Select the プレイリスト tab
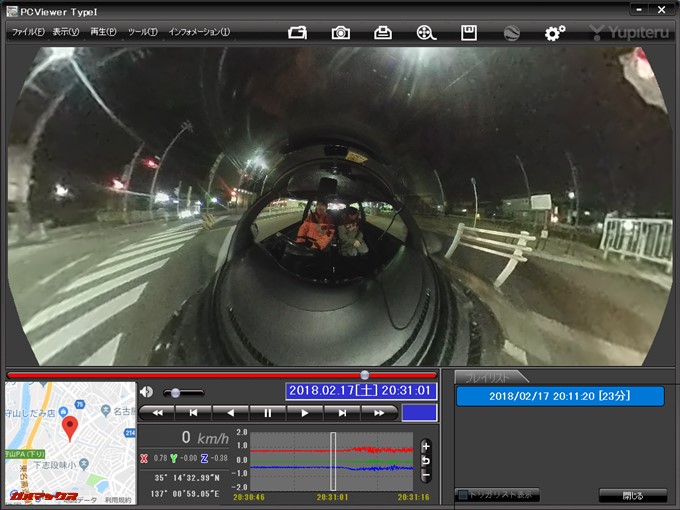The width and height of the screenshot is (680, 510). coord(485,377)
